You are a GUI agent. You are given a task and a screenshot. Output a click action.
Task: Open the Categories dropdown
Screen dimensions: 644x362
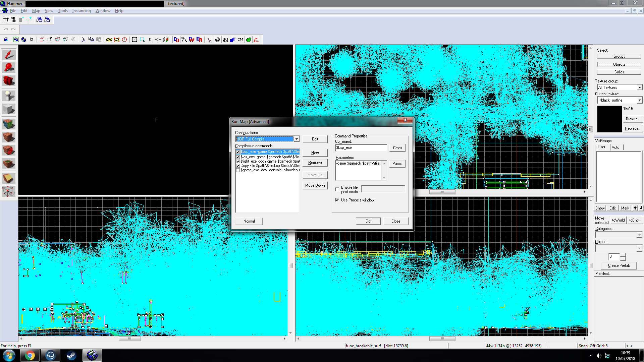(x=639, y=235)
